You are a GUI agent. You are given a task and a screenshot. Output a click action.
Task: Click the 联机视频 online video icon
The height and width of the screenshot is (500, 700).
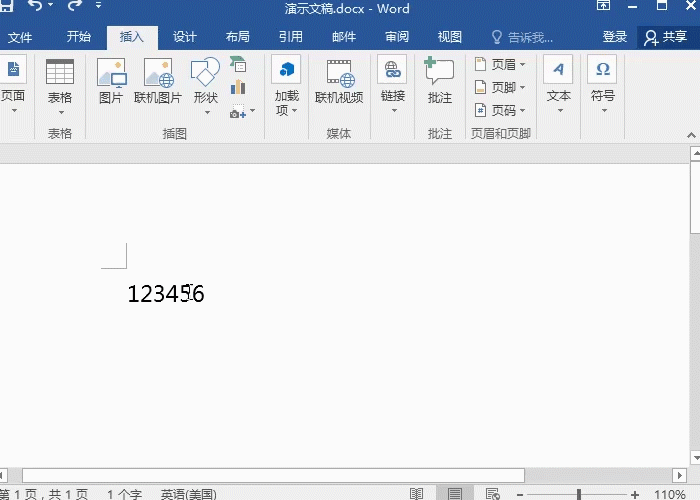[x=339, y=81]
